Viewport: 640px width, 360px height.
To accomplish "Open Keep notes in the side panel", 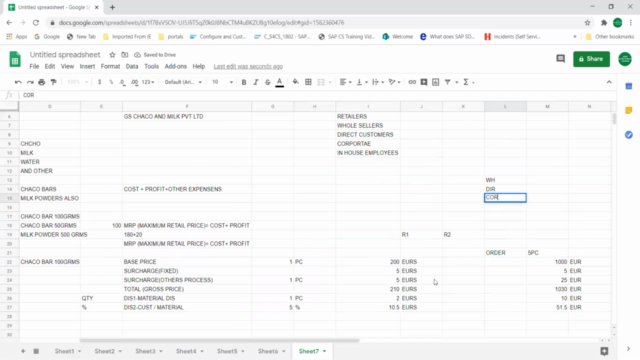I will (629, 110).
